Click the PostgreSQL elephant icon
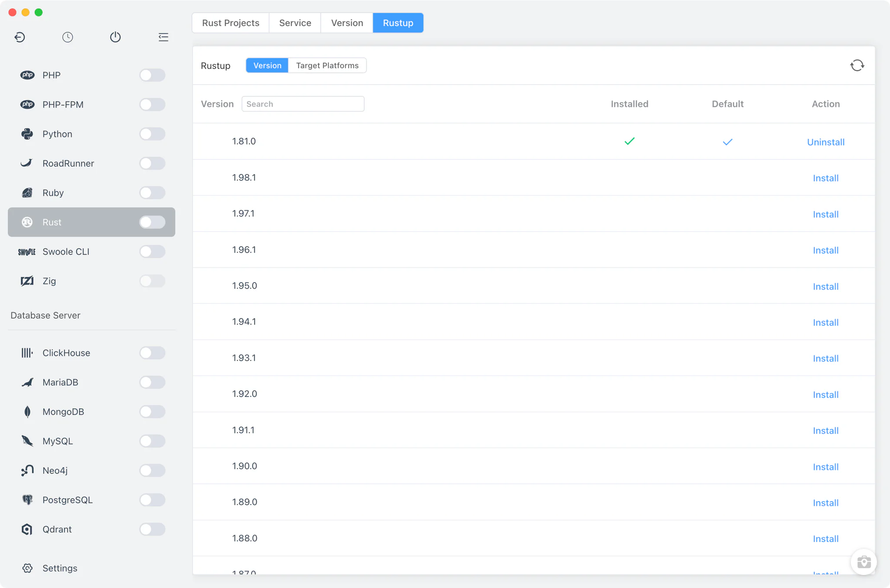 point(27,500)
